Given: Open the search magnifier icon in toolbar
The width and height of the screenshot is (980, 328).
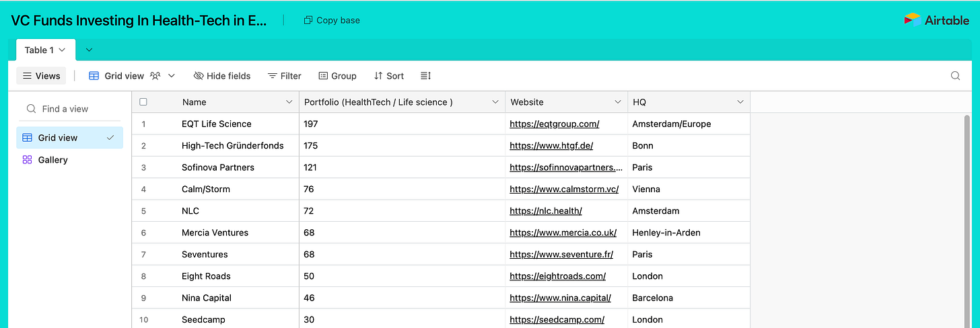Looking at the screenshot, I should (955, 76).
